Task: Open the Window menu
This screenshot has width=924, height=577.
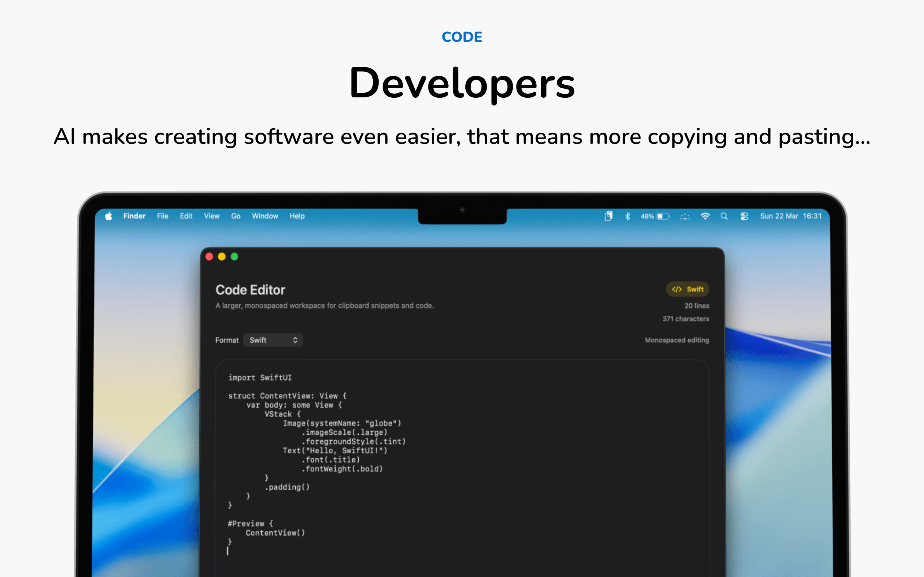Action: (265, 216)
